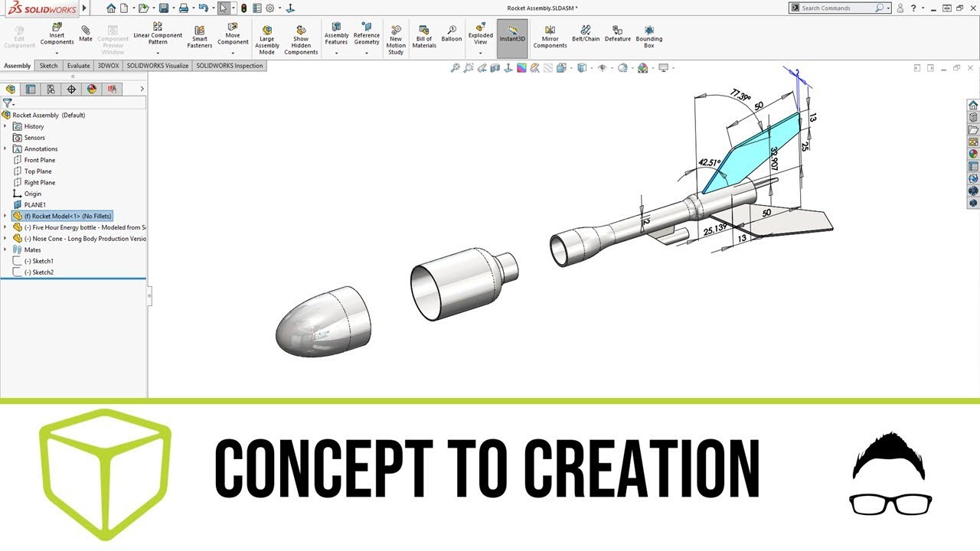Click the 42.51° angle dimension
The height and width of the screenshot is (551, 980).
(x=709, y=162)
